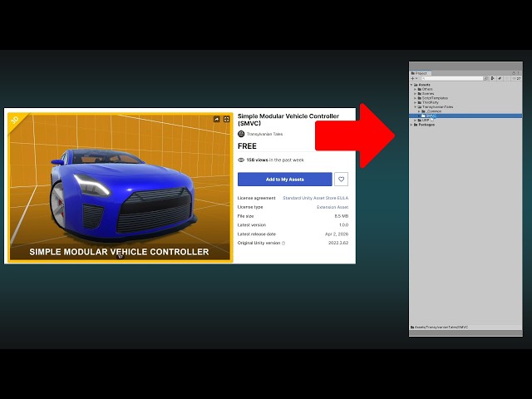Expand the URP folder arrow
The width and height of the screenshot is (532, 399).
coord(416,120)
